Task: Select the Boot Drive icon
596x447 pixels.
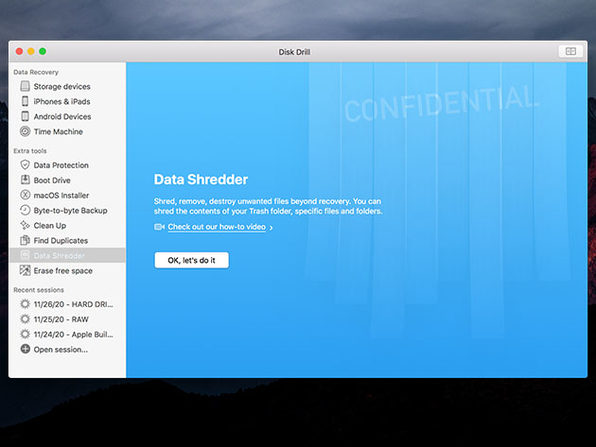Action: [25, 180]
